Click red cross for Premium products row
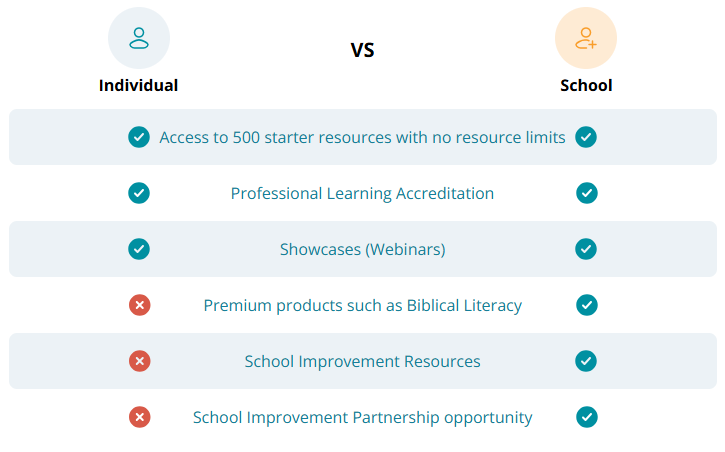The height and width of the screenshot is (452, 725). (x=140, y=305)
